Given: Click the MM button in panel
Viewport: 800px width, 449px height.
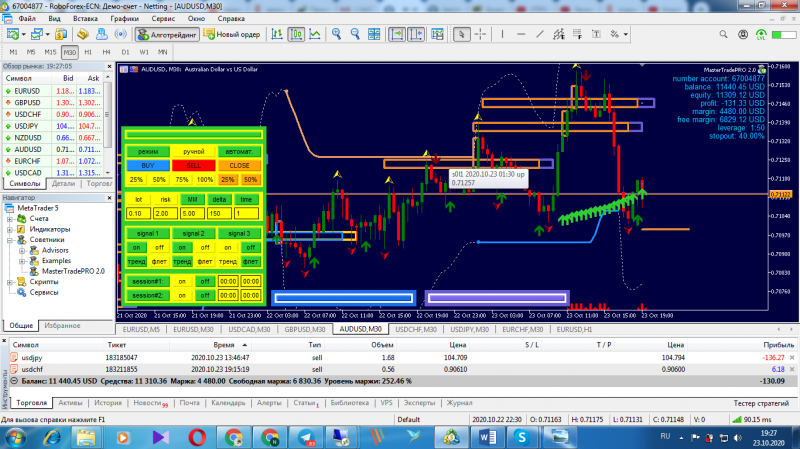Looking at the screenshot, I should click(192, 199).
